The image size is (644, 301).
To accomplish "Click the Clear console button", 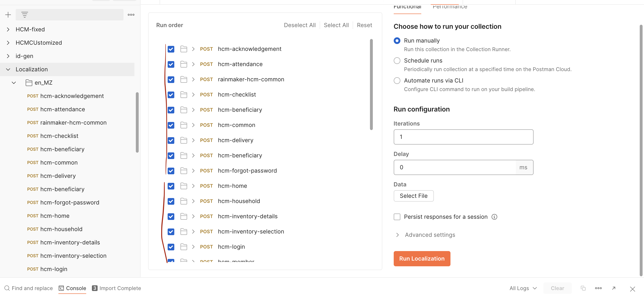I will point(557,288).
